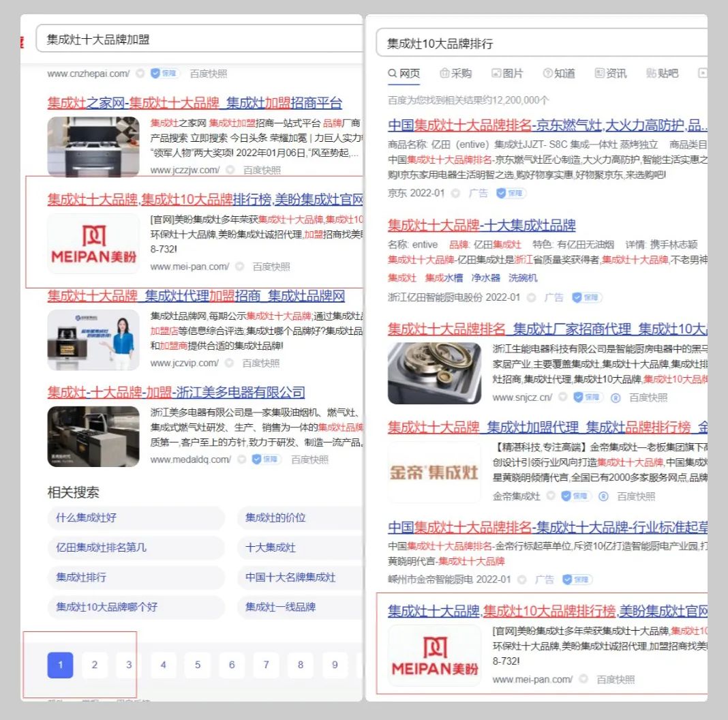This screenshot has width=728, height=720.
Task: Click 百度快照 next to 金帝集成灶 source
Action: point(636,496)
